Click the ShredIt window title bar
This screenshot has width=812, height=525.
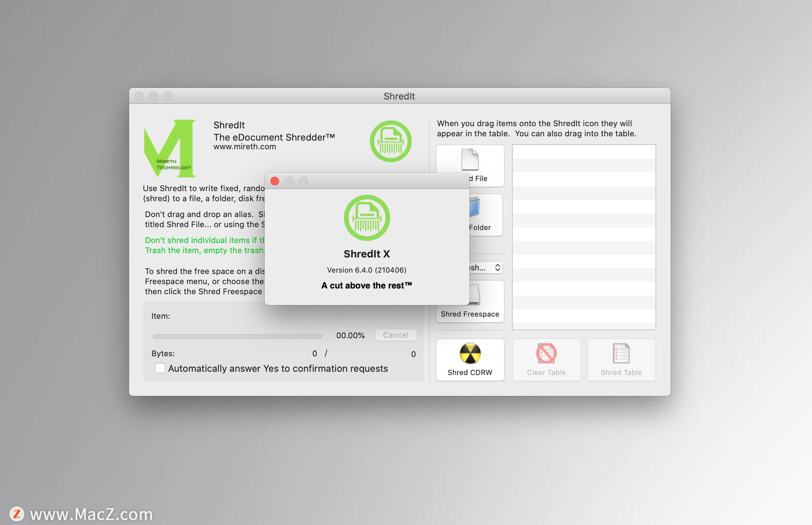click(x=399, y=96)
